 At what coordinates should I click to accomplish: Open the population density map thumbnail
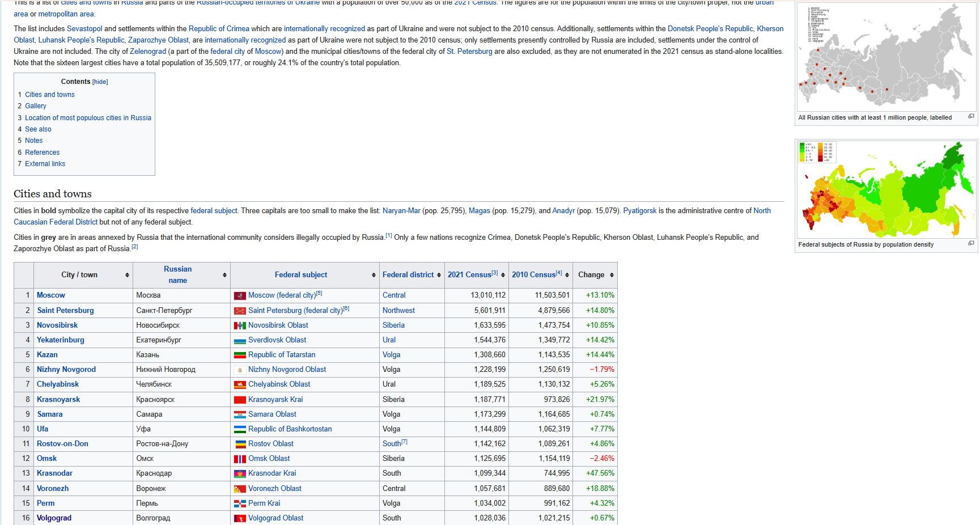click(x=886, y=189)
